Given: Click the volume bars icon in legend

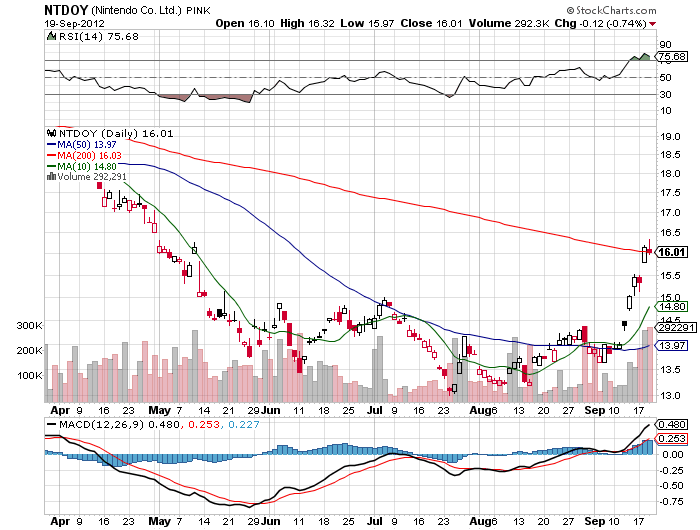Looking at the screenshot, I should (51, 176).
